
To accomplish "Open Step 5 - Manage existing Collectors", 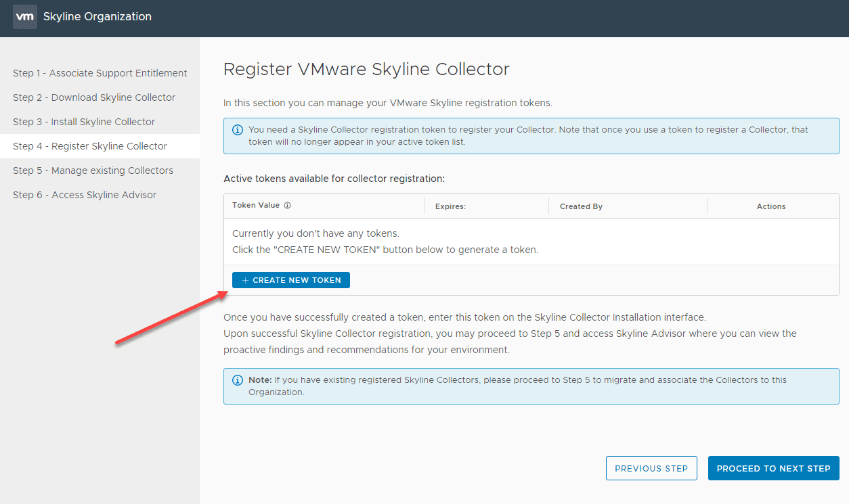I will tap(93, 170).
